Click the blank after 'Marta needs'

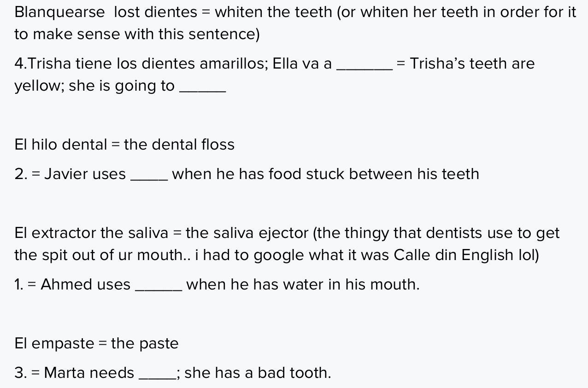pyautogui.click(x=157, y=374)
